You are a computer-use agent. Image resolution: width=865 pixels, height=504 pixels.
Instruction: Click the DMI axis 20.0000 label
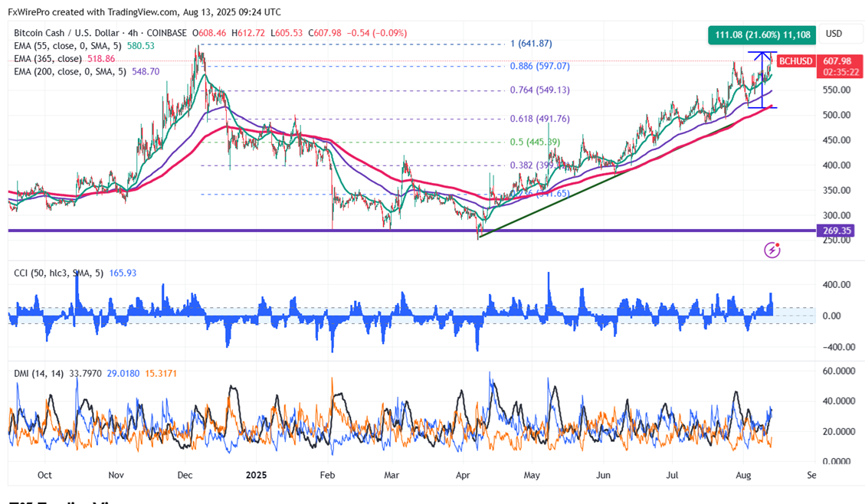(839, 431)
